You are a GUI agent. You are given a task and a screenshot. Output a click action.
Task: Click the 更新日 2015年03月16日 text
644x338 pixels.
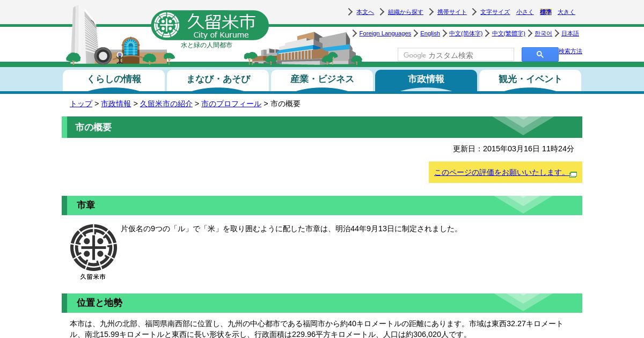(x=514, y=149)
